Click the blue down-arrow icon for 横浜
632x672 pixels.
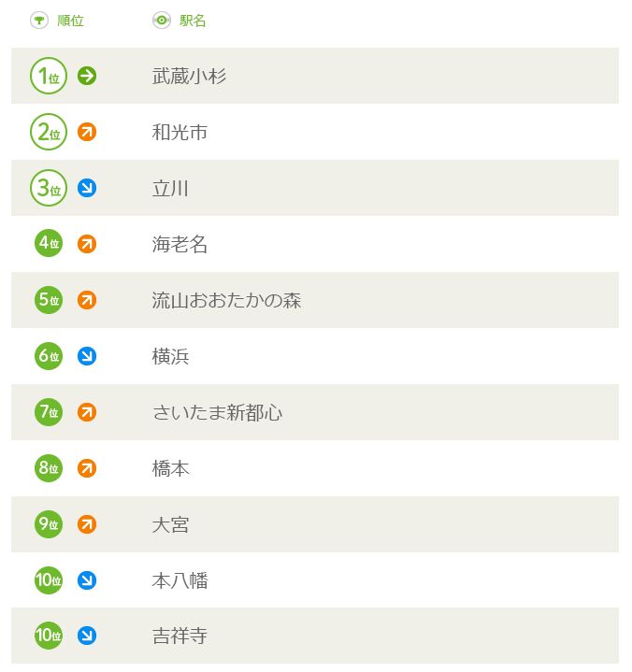pos(87,356)
